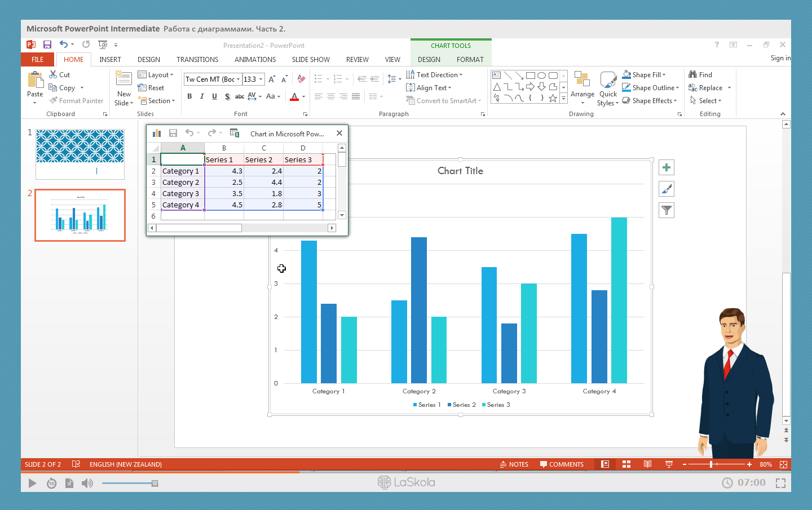Toggle Italic text formatting
The height and width of the screenshot is (510, 812).
click(202, 96)
